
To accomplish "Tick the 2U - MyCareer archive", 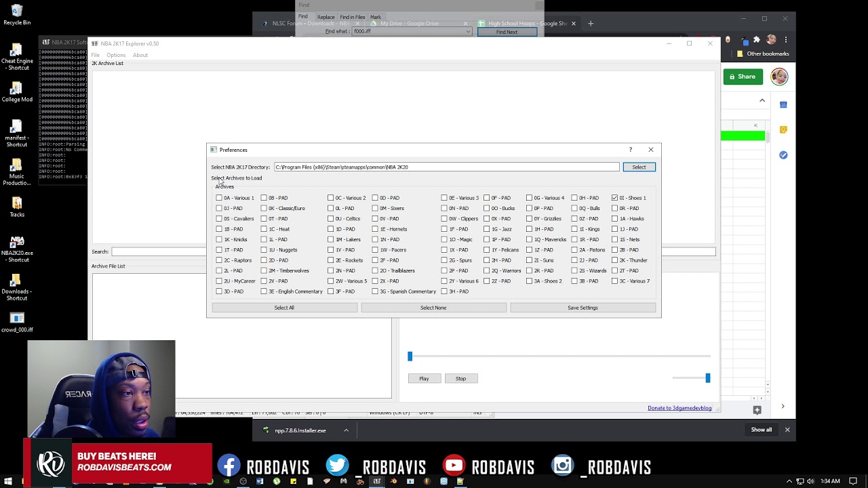I will coord(219,281).
